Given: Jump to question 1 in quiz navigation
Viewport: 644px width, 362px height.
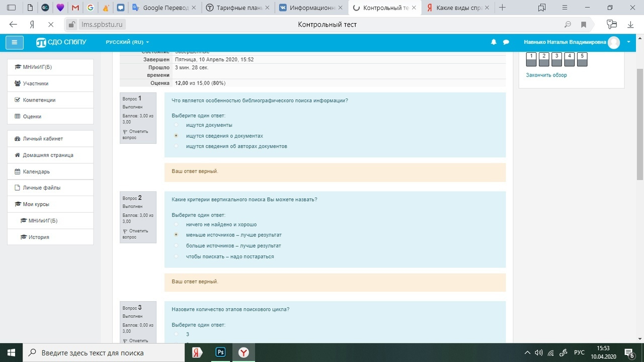Looking at the screenshot, I should tap(531, 59).
